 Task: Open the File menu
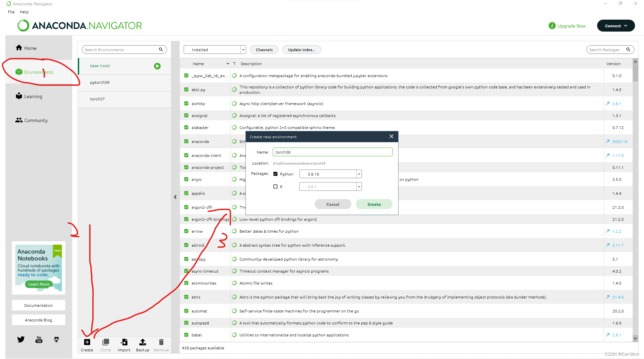click(11, 12)
